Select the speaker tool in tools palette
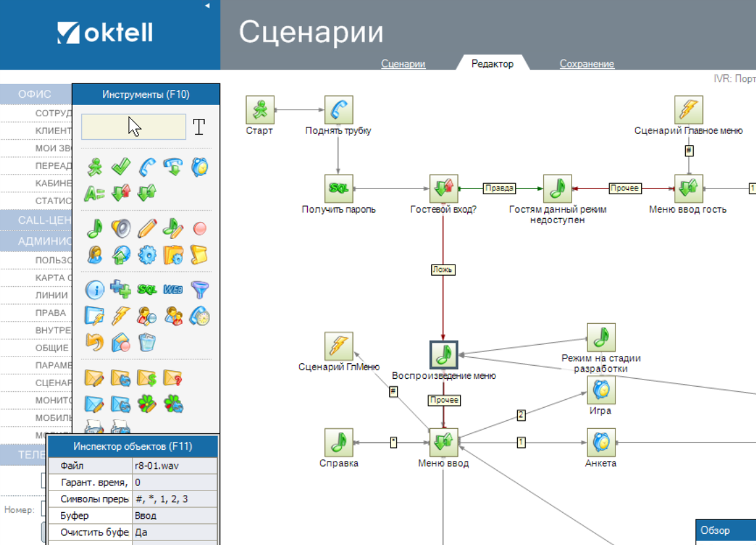The height and width of the screenshot is (545, 756). pyautogui.click(x=121, y=229)
